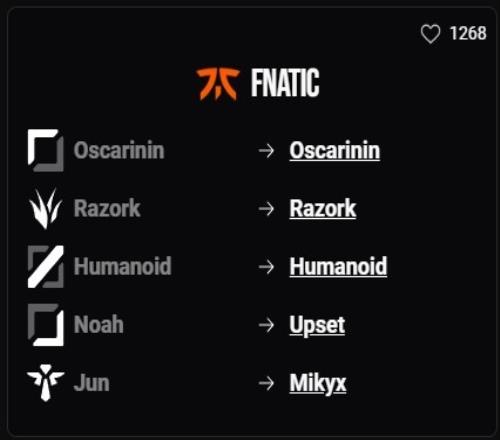The height and width of the screenshot is (440, 500).
Task: Open the Mikyx player link
Action: click(318, 384)
